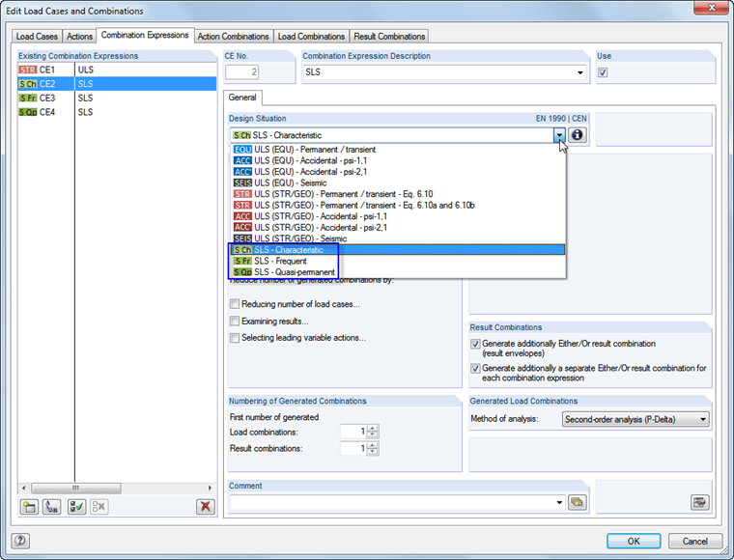Enable Selecting leading variable actions

(235, 338)
